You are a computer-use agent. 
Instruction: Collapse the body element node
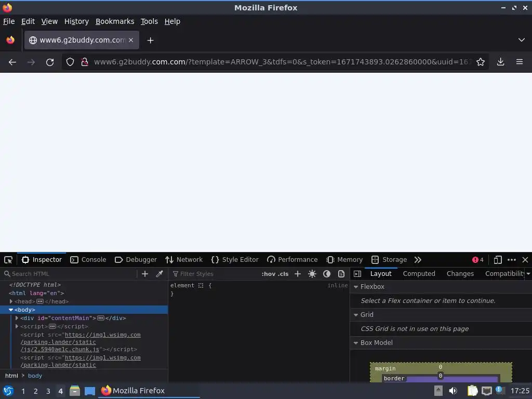tap(11, 310)
